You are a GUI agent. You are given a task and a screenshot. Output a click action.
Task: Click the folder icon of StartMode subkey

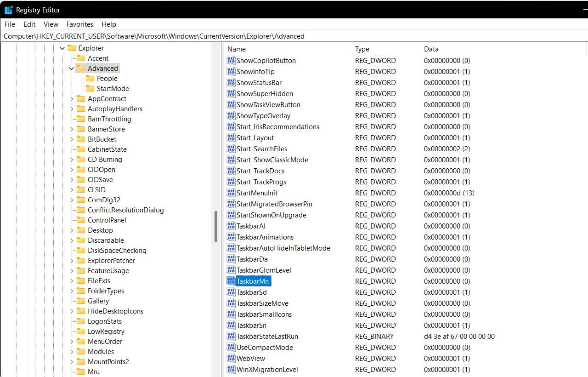(90, 88)
